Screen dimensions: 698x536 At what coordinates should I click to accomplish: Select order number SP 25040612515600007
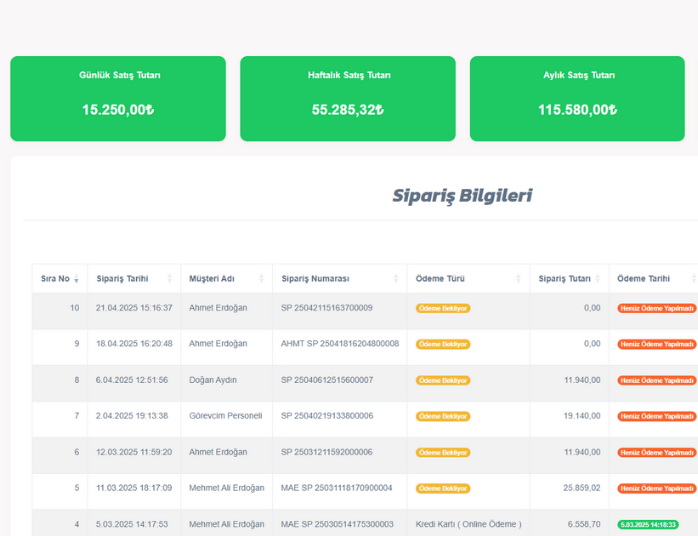click(327, 380)
